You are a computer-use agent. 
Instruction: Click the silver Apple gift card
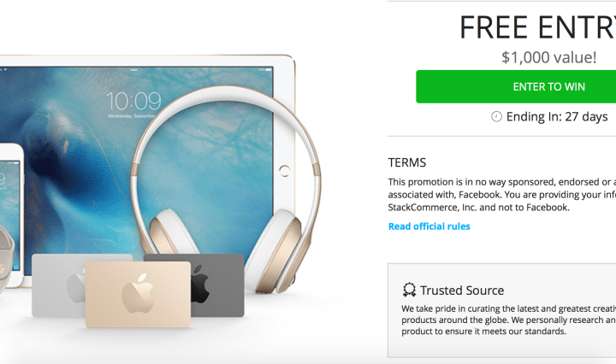[x=58, y=285]
